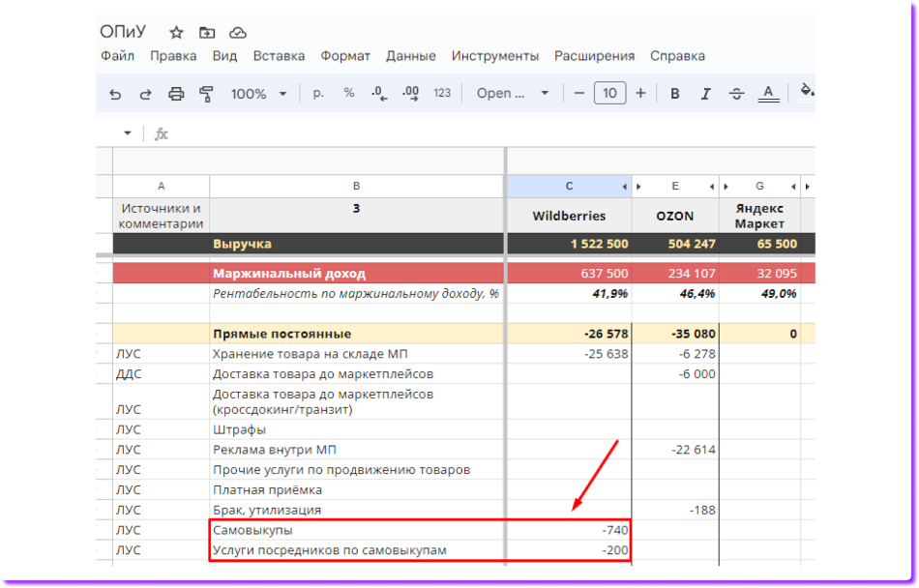
Task: Toggle Strikethrough formatting
Action: coord(736,94)
